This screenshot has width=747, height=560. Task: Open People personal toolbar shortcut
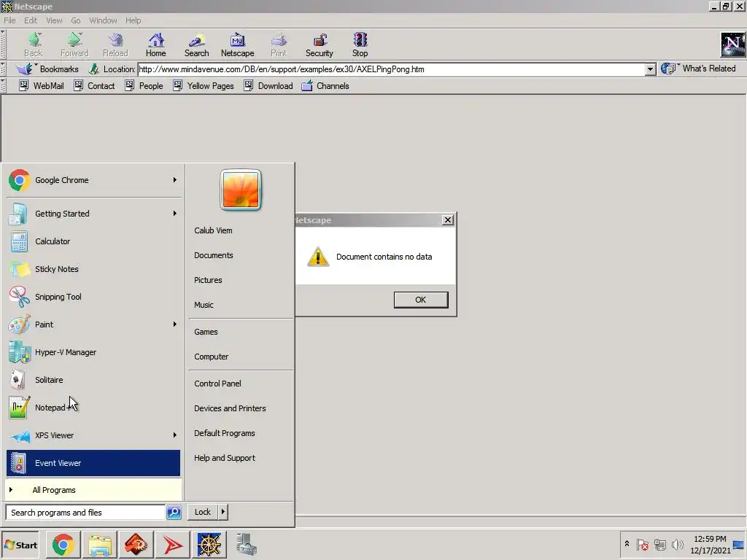click(144, 86)
